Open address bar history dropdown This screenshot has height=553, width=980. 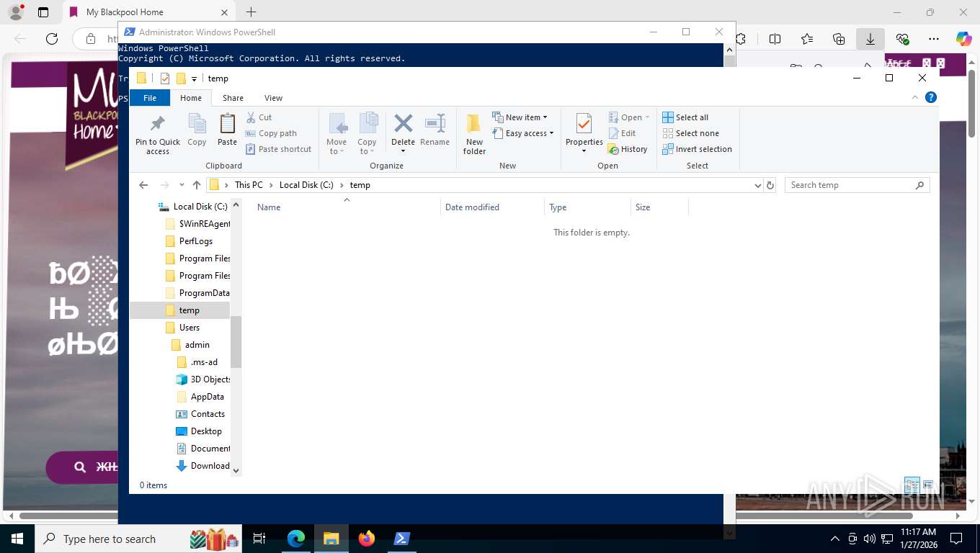coord(757,185)
